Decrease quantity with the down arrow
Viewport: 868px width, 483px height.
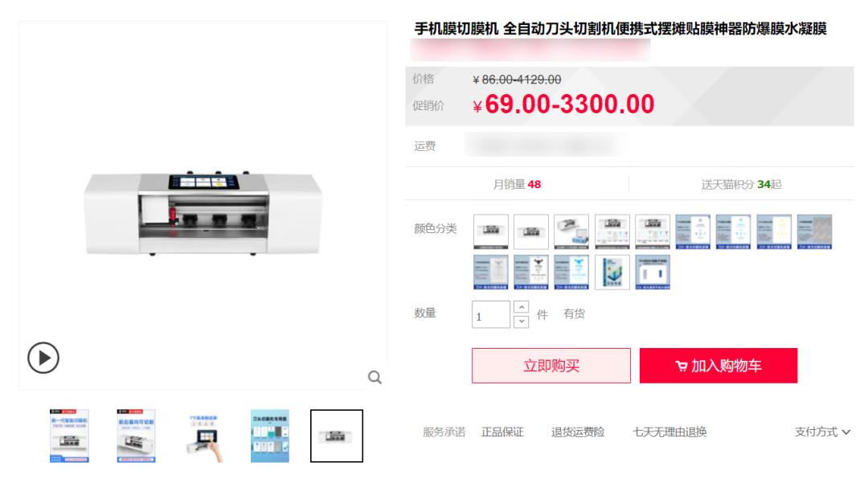pyautogui.click(x=521, y=321)
